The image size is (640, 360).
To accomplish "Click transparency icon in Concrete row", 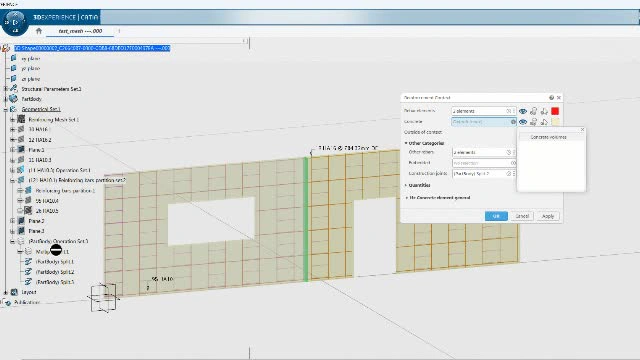I will tap(544, 122).
